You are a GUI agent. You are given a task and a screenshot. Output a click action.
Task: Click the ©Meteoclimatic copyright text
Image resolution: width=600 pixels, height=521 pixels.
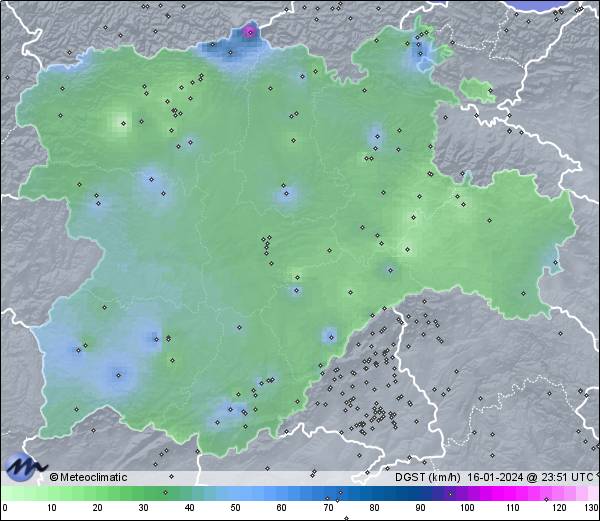88,477
